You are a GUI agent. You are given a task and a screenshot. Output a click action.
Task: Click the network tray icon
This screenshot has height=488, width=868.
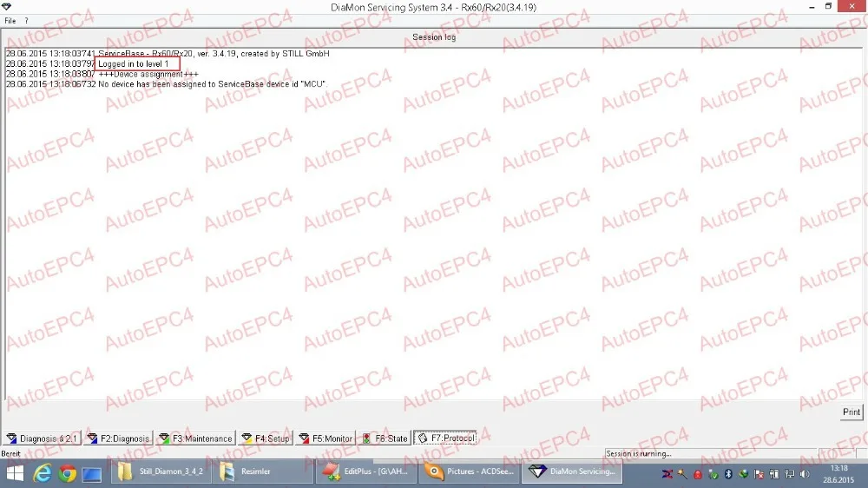[x=790, y=474]
